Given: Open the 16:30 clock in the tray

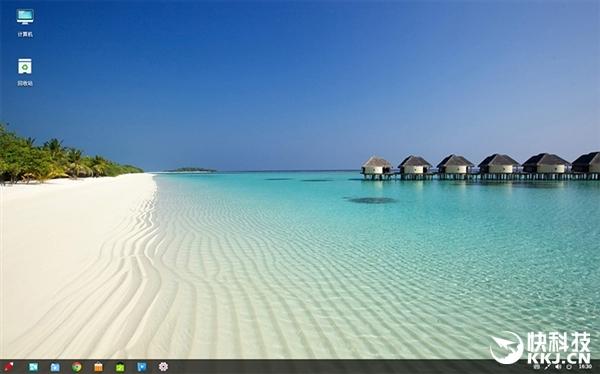Looking at the screenshot, I should [585, 367].
